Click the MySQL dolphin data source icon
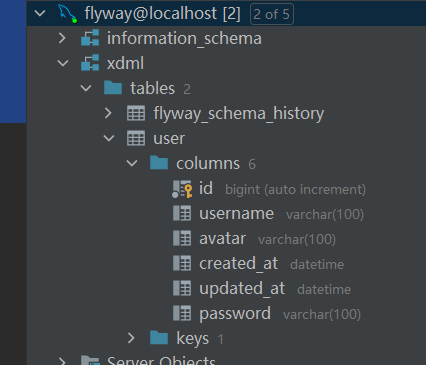This screenshot has width=426, height=365. [x=68, y=14]
